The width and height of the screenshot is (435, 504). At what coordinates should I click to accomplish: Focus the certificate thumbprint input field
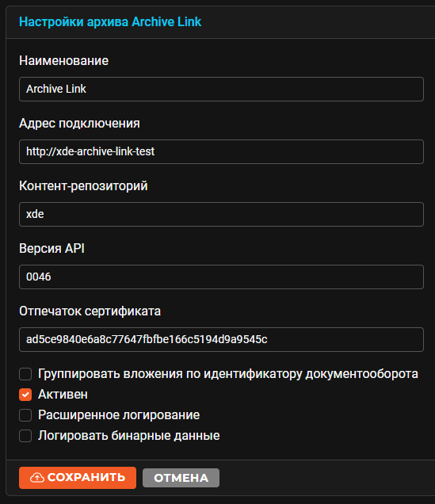coord(221,339)
